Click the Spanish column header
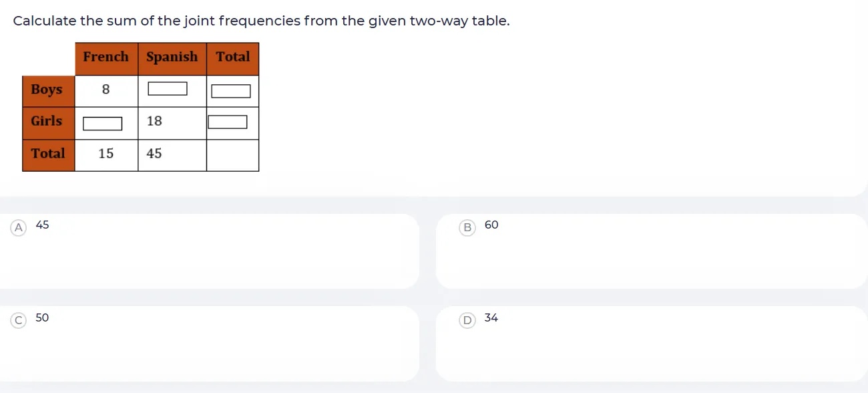868x393 pixels. 172,58
